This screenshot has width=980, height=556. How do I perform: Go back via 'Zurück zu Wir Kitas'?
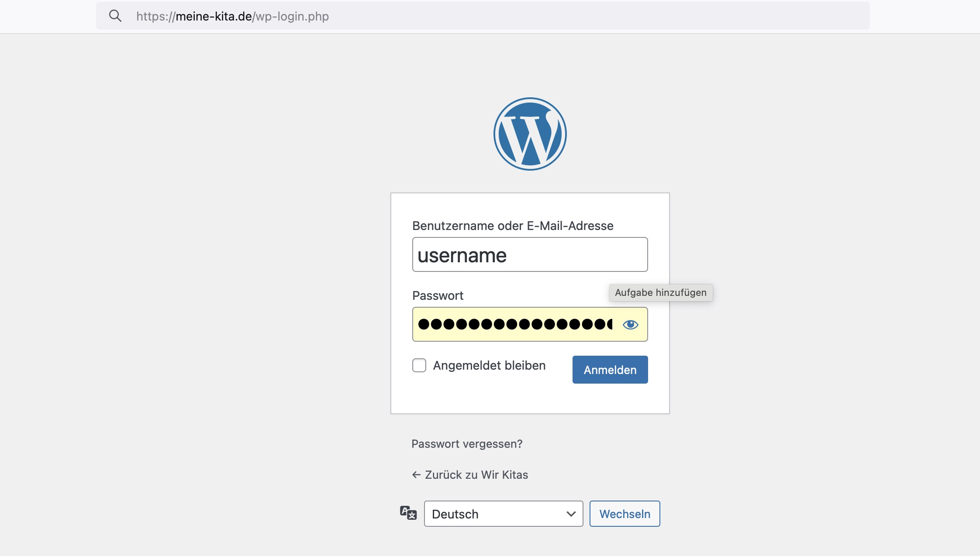coord(476,475)
